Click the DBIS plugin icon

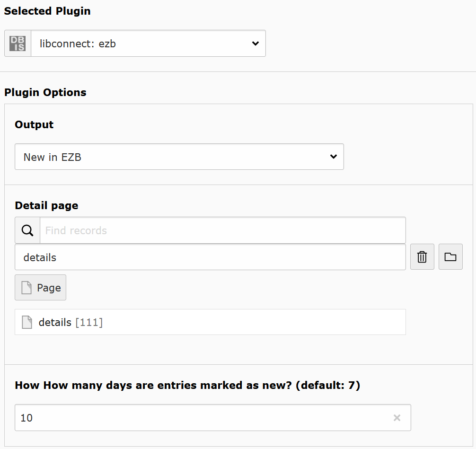pyautogui.click(x=17, y=43)
